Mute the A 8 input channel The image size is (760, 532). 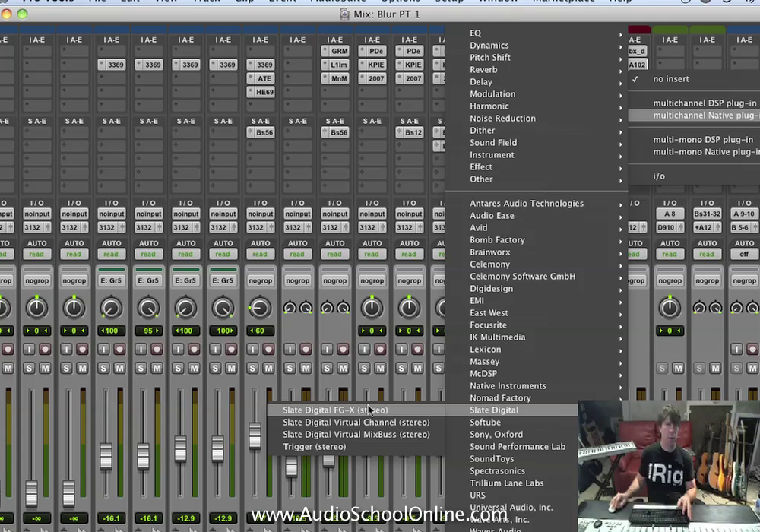pyautogui.click(x=678, y=369)
